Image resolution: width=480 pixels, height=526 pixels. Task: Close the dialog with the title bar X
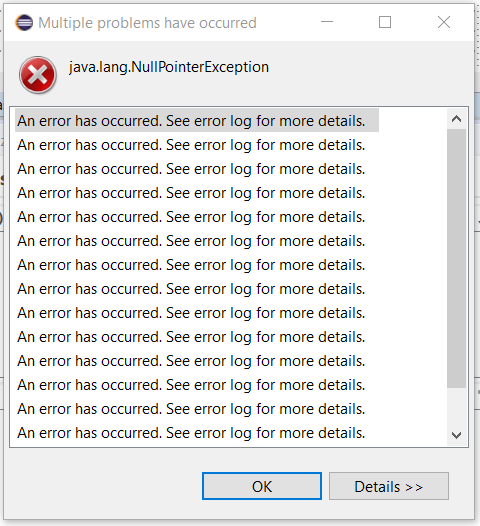[444, 22]
